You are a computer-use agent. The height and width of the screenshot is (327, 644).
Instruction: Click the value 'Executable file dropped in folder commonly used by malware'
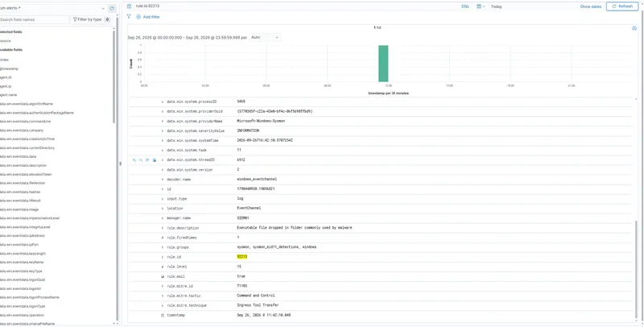tap(295, 228)
